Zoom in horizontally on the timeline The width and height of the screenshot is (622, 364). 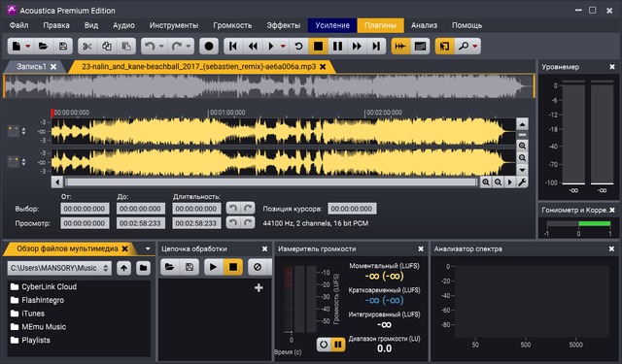[486, 182]
